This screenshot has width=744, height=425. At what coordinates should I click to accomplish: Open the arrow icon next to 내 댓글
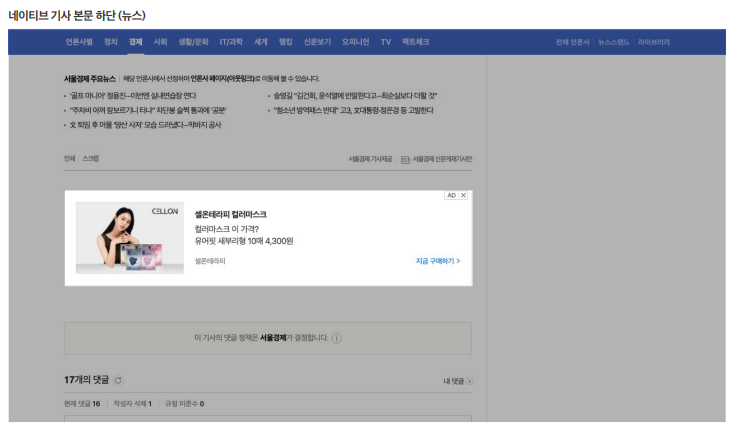[469, 381]
